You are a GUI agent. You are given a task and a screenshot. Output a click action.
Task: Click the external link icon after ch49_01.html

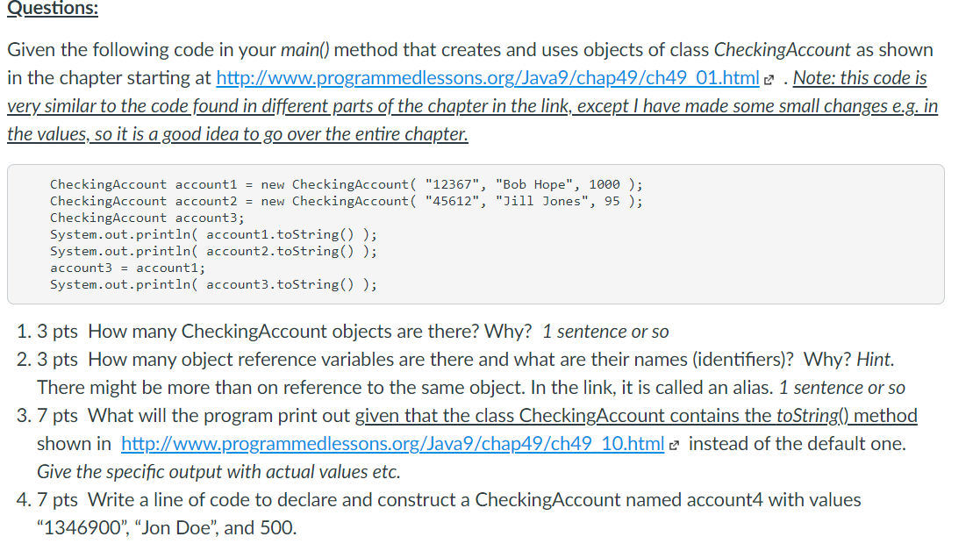click(769, 77)
